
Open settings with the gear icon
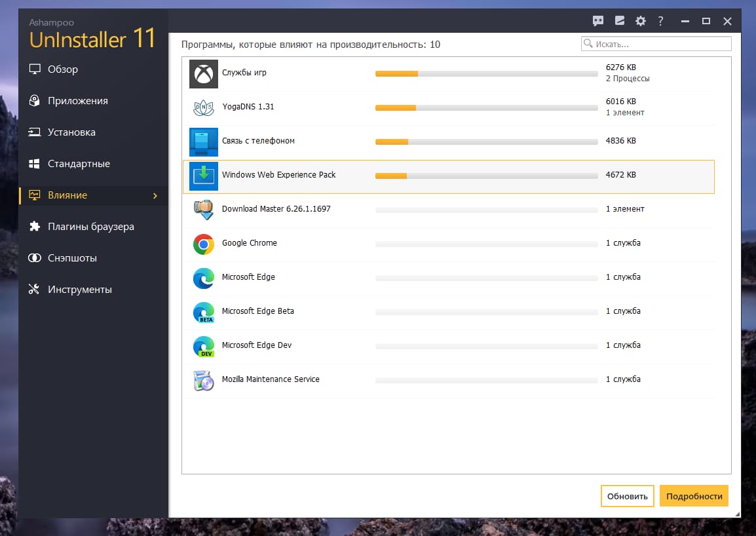[x=640, y=21]
